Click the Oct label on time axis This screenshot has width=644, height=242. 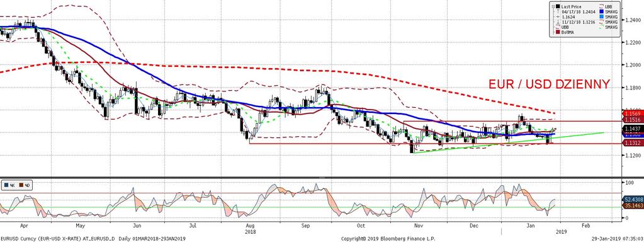pyautogui.click(x=361, y=226)
